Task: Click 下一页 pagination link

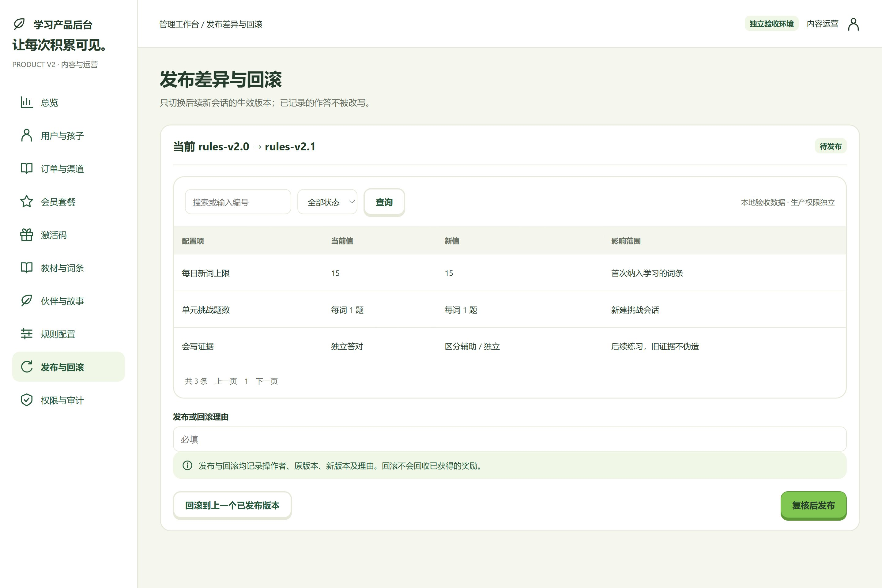Action: 267,381
